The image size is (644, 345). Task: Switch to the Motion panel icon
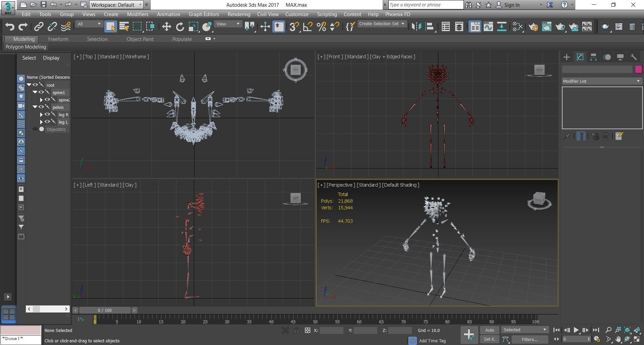coord(607,57)
